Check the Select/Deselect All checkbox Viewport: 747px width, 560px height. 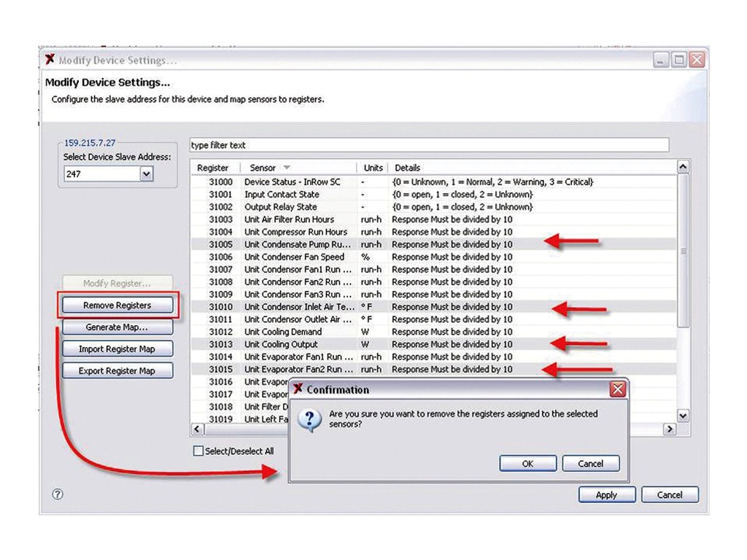(x=197, y=451)
